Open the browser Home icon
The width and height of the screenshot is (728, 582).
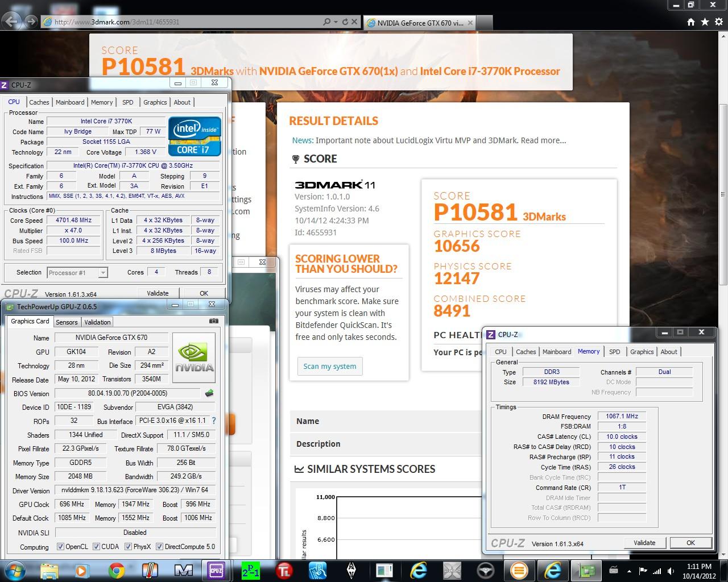point(691,22)
